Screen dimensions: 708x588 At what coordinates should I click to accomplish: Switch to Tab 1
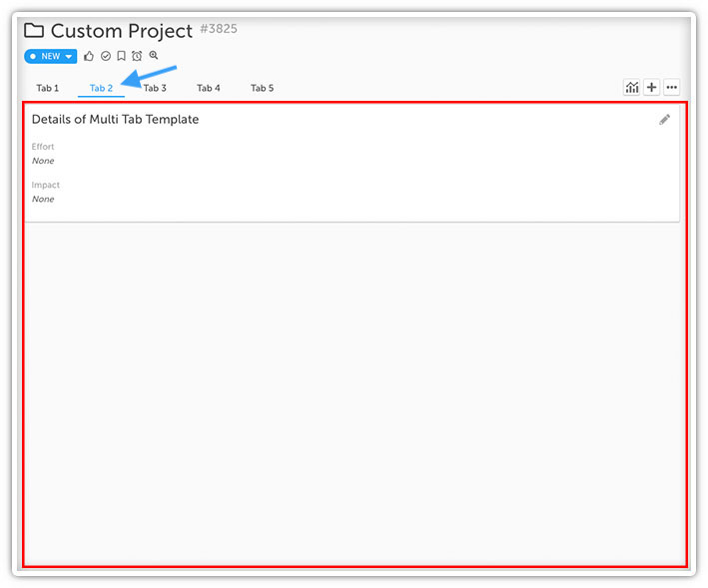pos(47,88)
